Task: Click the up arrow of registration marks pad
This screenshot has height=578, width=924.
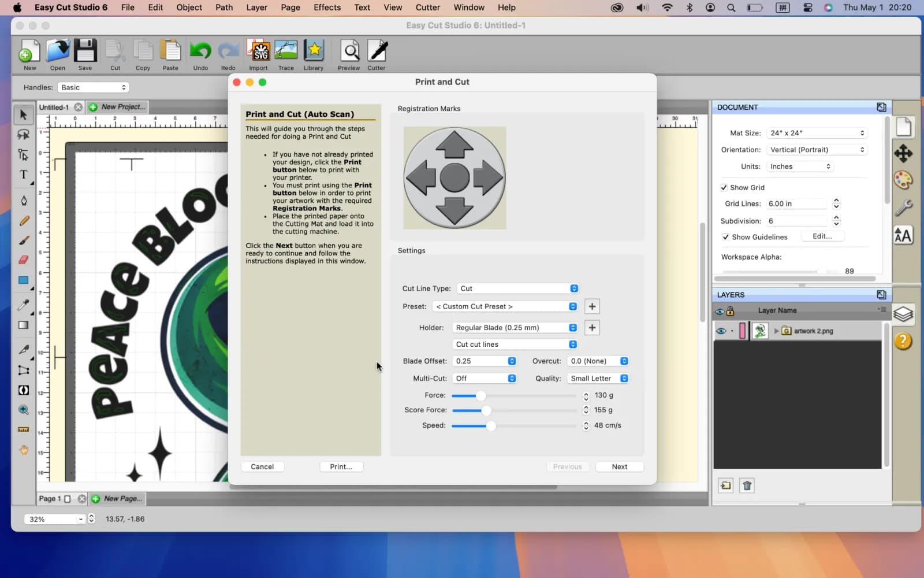Action: [x=454, y=145]
